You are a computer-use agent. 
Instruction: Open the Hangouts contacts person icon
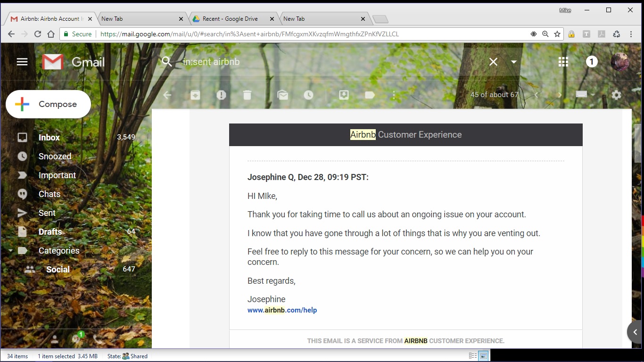(x=55, y=338)
